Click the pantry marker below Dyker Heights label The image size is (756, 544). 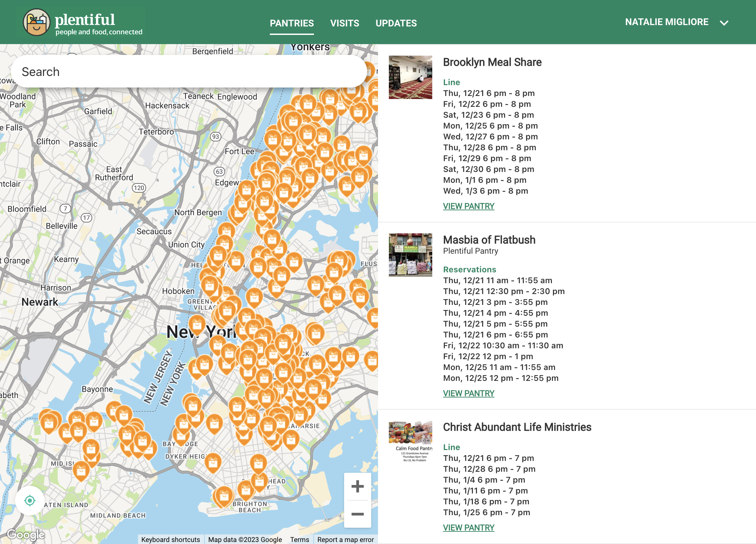[x=213, y=463]
